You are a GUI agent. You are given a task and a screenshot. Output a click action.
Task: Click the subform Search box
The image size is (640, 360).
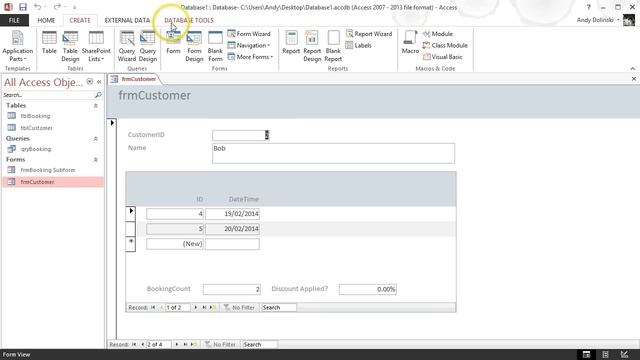pyautogui.click(x=279, y=307)
